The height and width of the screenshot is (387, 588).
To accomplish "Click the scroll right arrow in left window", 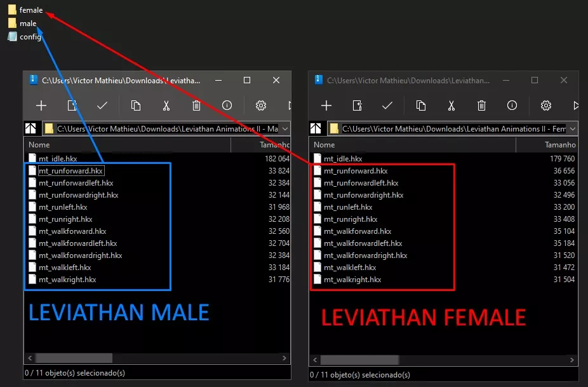I will [x=284, y=358].
